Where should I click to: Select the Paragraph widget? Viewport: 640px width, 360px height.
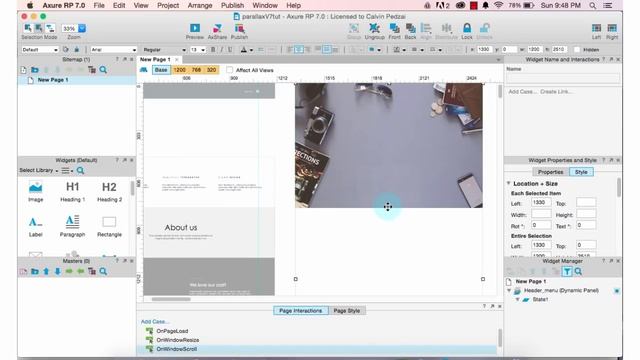coord(72,227)
